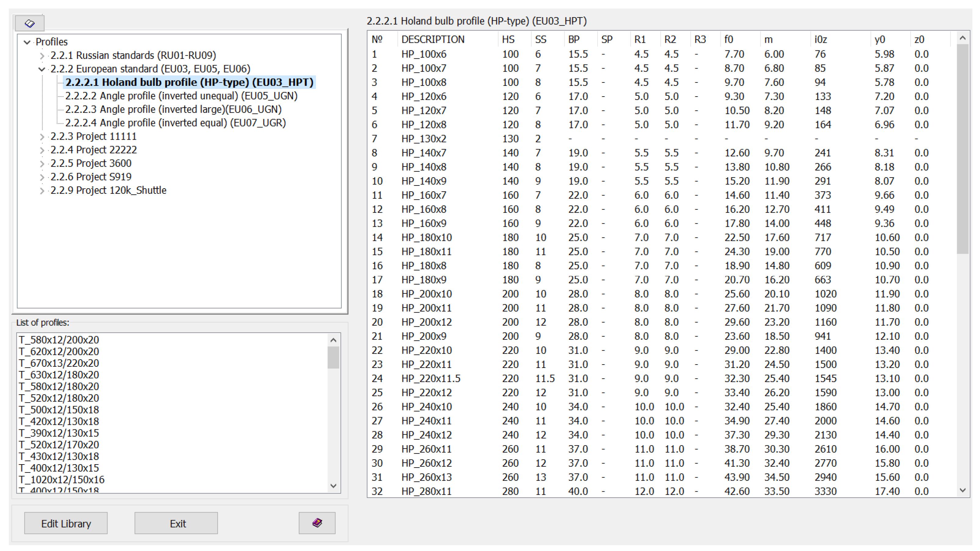The width and height of the screenshot is (980, 551).
Task: Click the i0z column header
Action: point(821,39)
